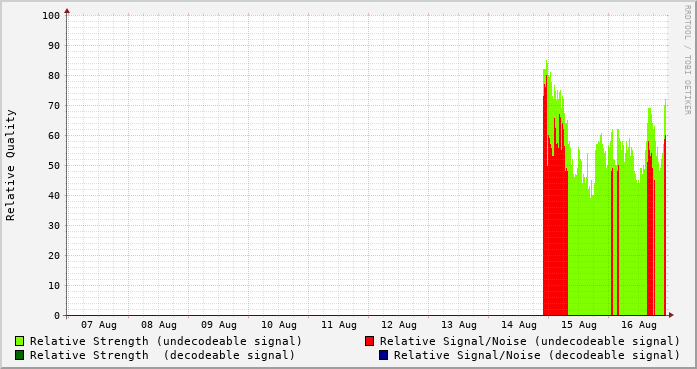Click the tallest green peak near 85

coord(547,62)
